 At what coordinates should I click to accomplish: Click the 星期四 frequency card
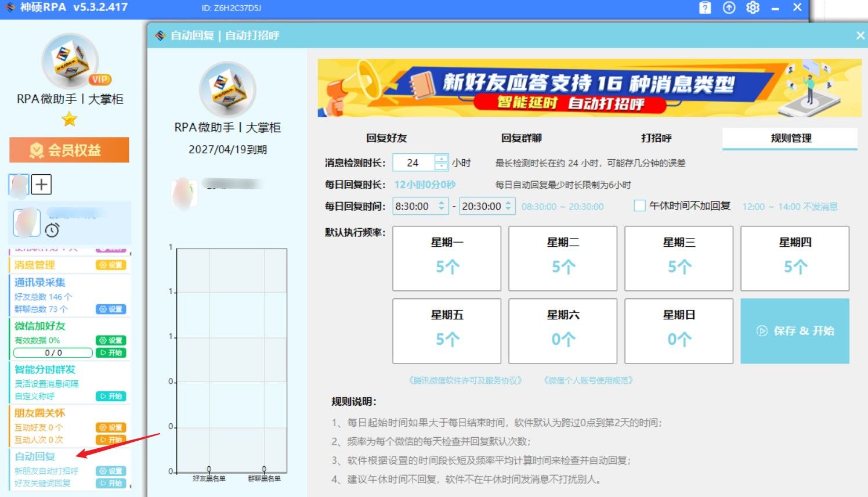(x=795, y=258)
